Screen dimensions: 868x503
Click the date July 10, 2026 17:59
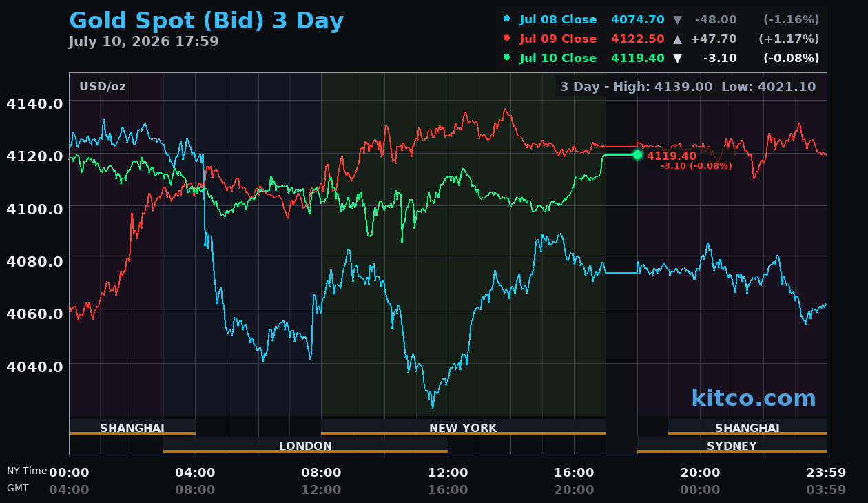(x=143, y=42)
